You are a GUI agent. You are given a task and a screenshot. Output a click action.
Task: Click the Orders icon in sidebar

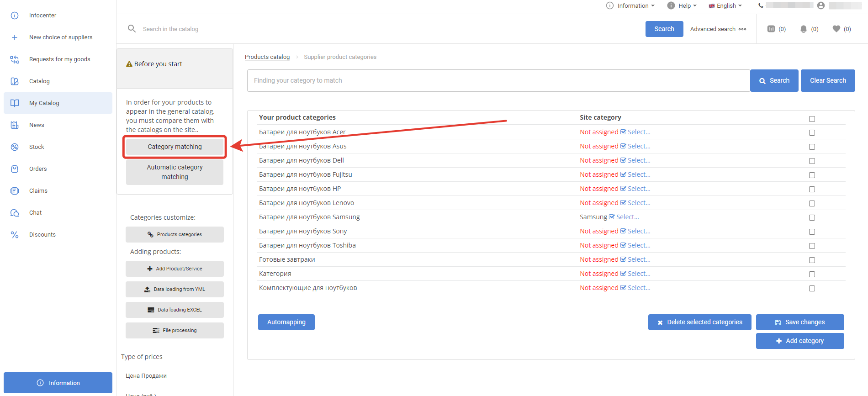[15, 169]
